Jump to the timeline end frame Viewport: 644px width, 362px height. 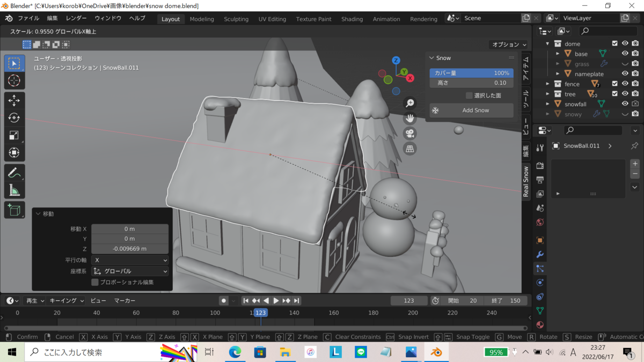[x=296, y=301]
